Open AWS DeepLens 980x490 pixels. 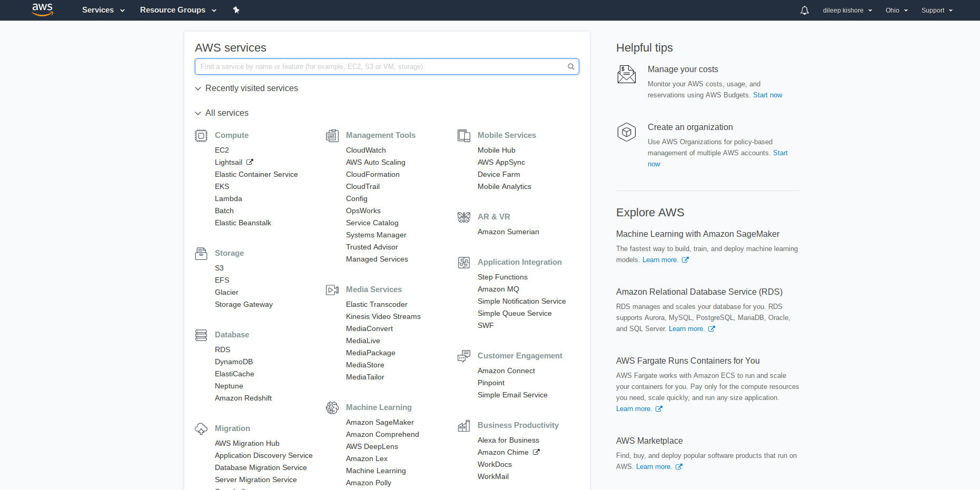tap(372, 447)
